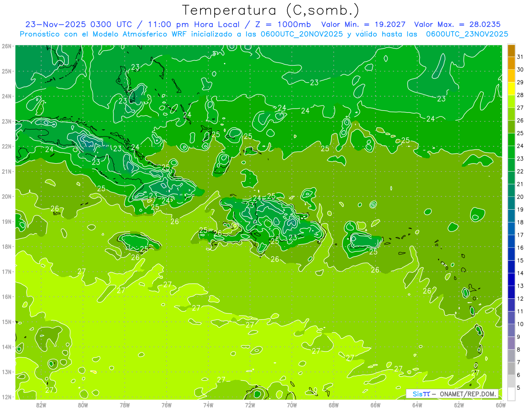This screenshot has height=411, width=532.
Task: Click the latitude label "12N"
Action: coord(7,397)
